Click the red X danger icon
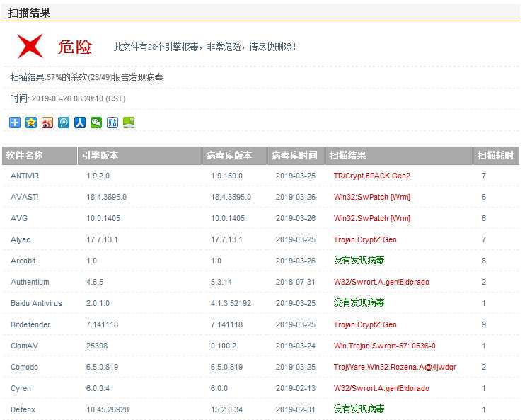Viewport: 532px width, 420px height. click(30, 46)
